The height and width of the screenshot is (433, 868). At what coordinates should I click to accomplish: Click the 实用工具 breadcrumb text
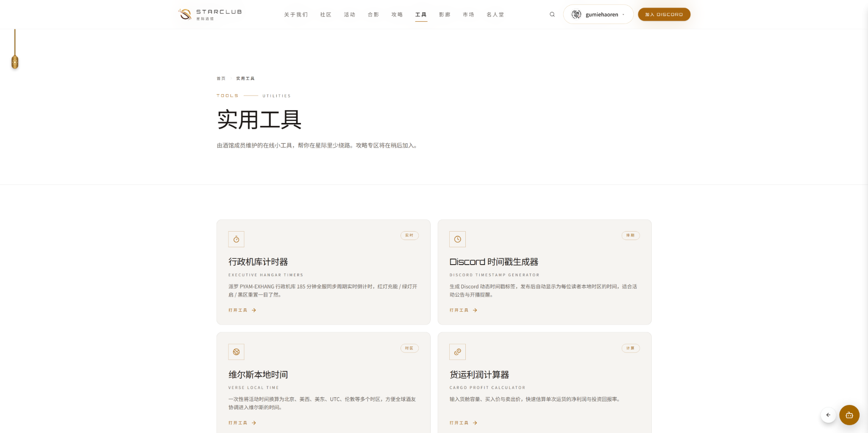pos(245,78)
